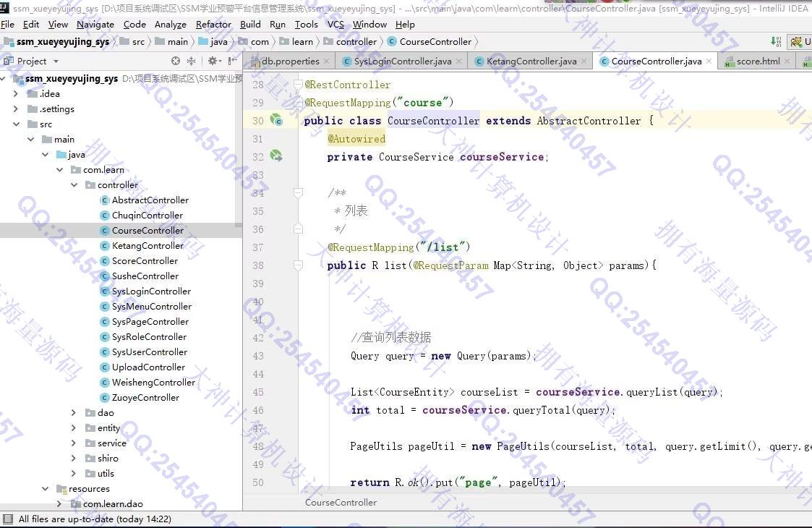Open the Analyze menu
The width and height of the screenshot is (812, 528).
tap(171, 25)
